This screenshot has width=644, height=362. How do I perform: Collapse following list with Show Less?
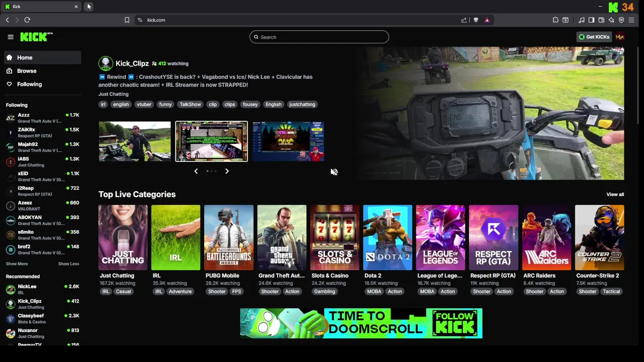(x=68, y=264)
